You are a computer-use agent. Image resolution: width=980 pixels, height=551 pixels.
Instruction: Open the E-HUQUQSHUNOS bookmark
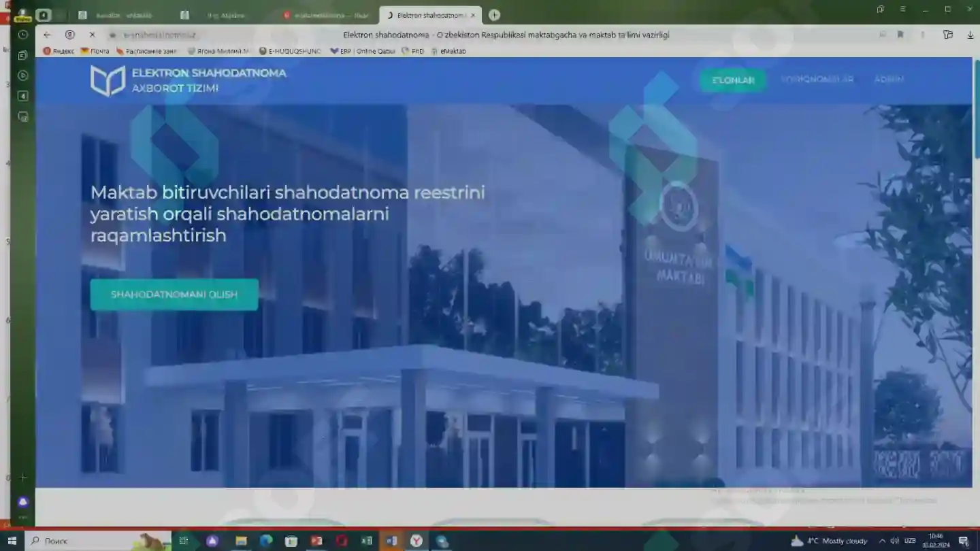[x=291, y=51]
